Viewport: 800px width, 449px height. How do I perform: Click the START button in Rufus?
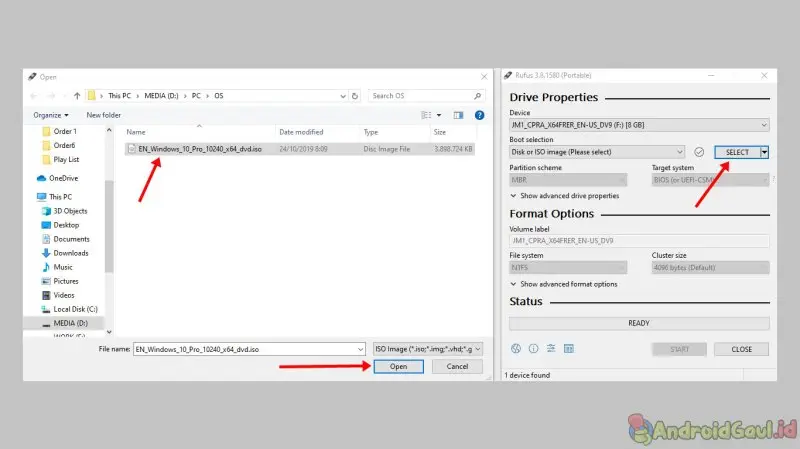click(x=679, y=349)
